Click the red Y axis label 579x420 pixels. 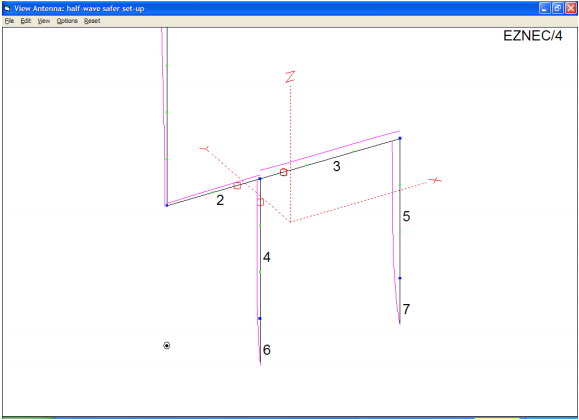205,149
